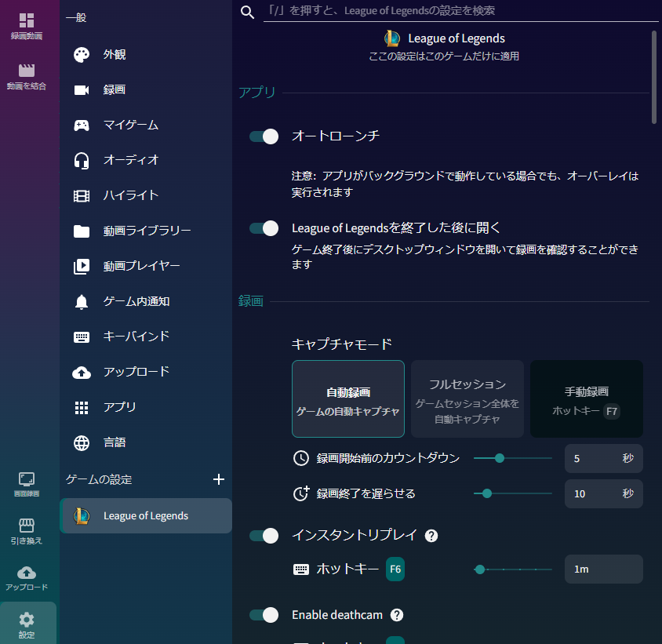Screen dimensions: 662x644
Task: Click the search magnifier icon
Action: [x=247, y=12]
